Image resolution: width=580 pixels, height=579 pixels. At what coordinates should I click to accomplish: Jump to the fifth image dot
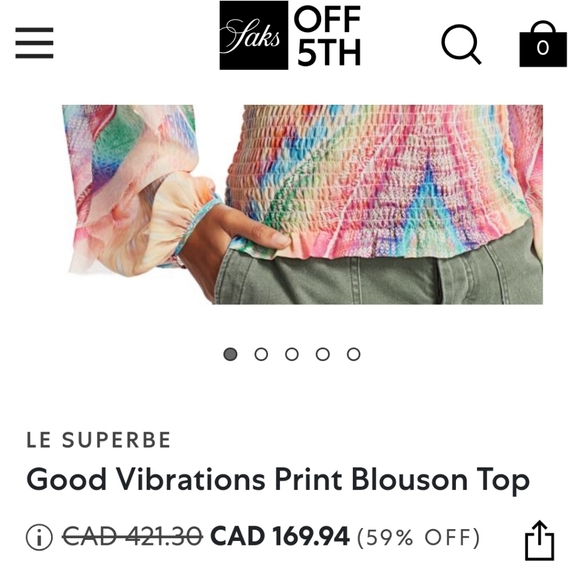pos(354,354)
